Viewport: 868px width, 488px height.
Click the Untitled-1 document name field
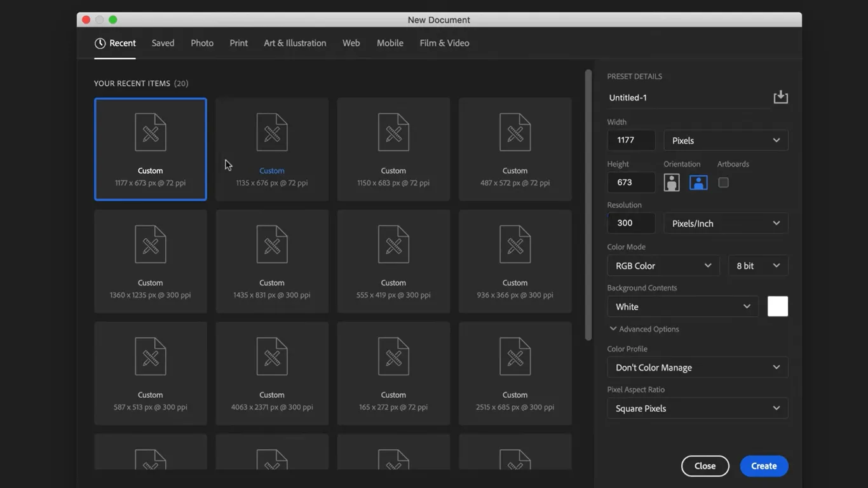pyautogui.click(x=688, y=98)
